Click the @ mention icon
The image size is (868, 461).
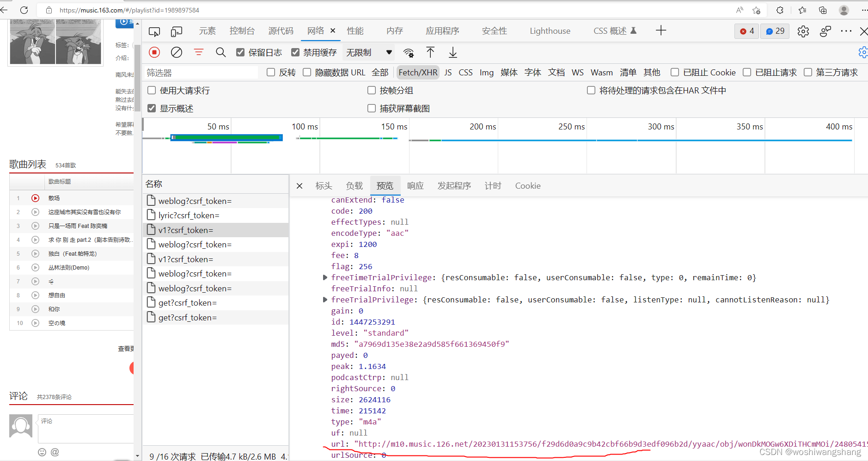[x=55, y=452]
